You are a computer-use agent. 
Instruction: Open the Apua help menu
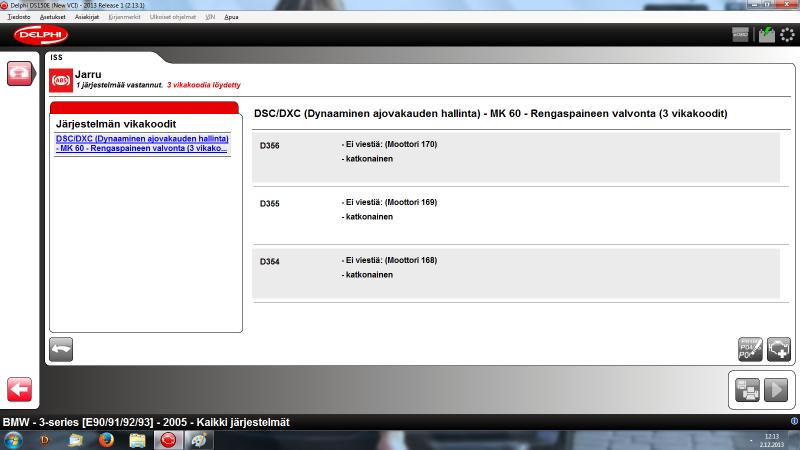point(231,17)
